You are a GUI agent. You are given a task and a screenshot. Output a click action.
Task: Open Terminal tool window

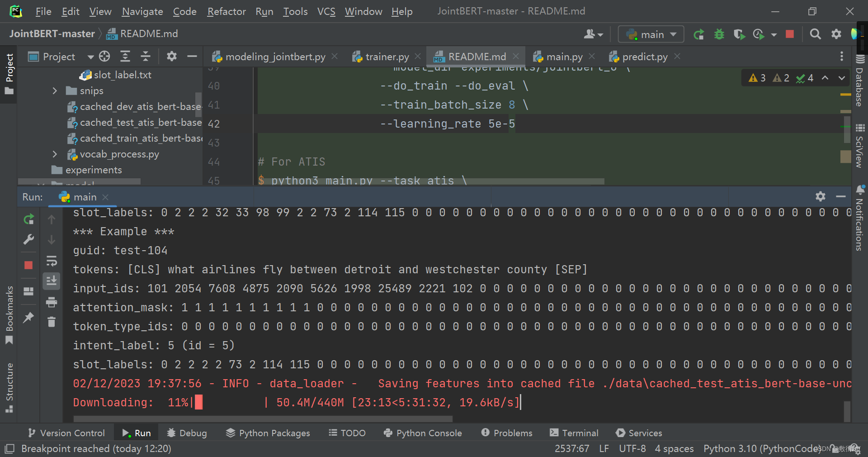click(x=574, y=433)
